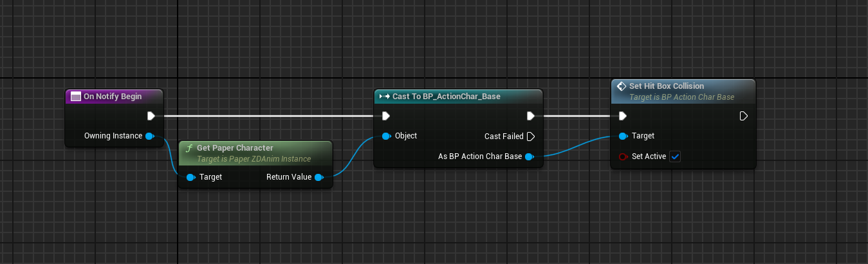Click Target input pin on Get Paper Character
This screenshot has width=868, height=264.
[x=190, y=177]
